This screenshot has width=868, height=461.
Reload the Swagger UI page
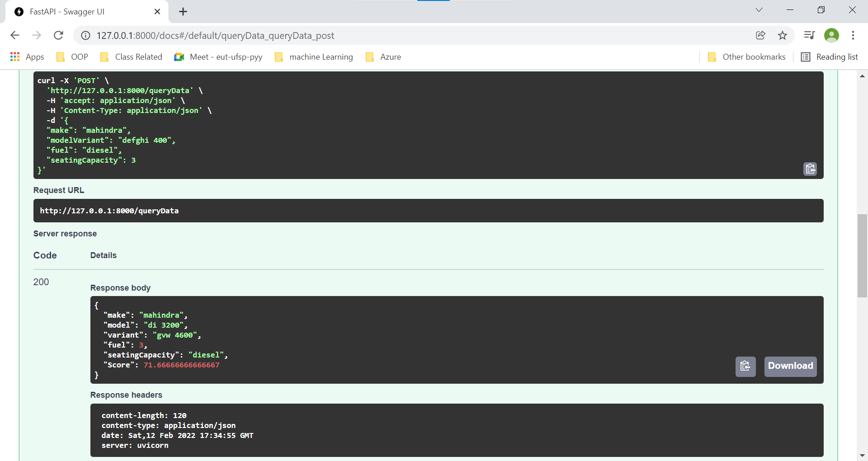[58, 35]
